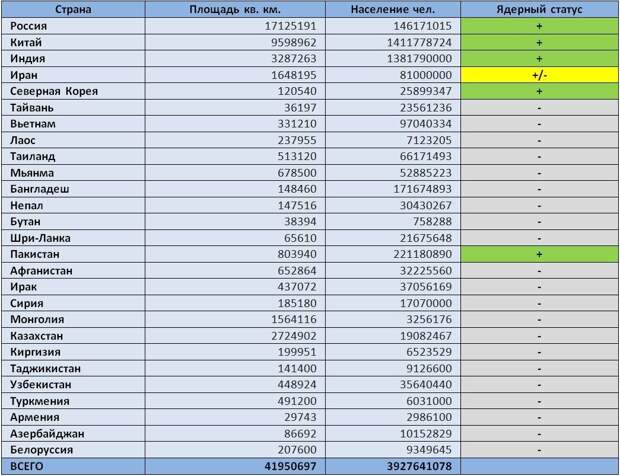Screen dimensions: 620x476
Task: Click the yellow '+/-' status cell
Action: [539, 75]
